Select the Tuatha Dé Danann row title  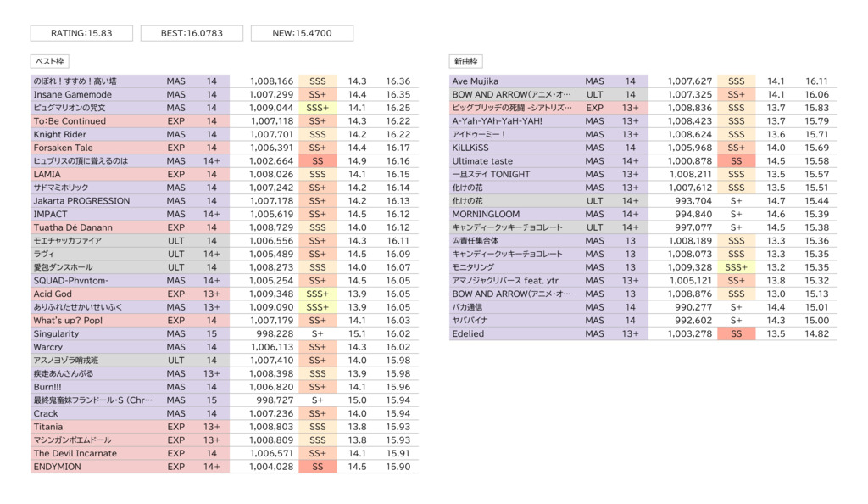click(71, 228)
